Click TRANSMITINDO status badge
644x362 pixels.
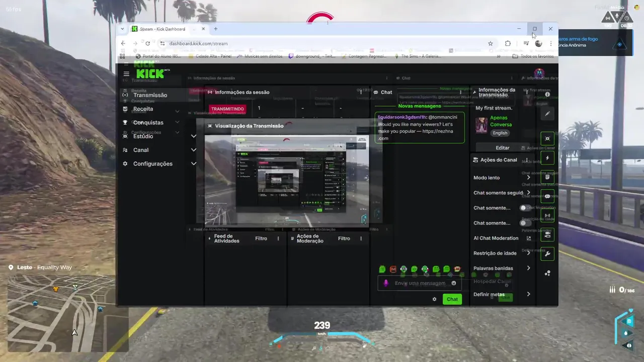point(227,109)
